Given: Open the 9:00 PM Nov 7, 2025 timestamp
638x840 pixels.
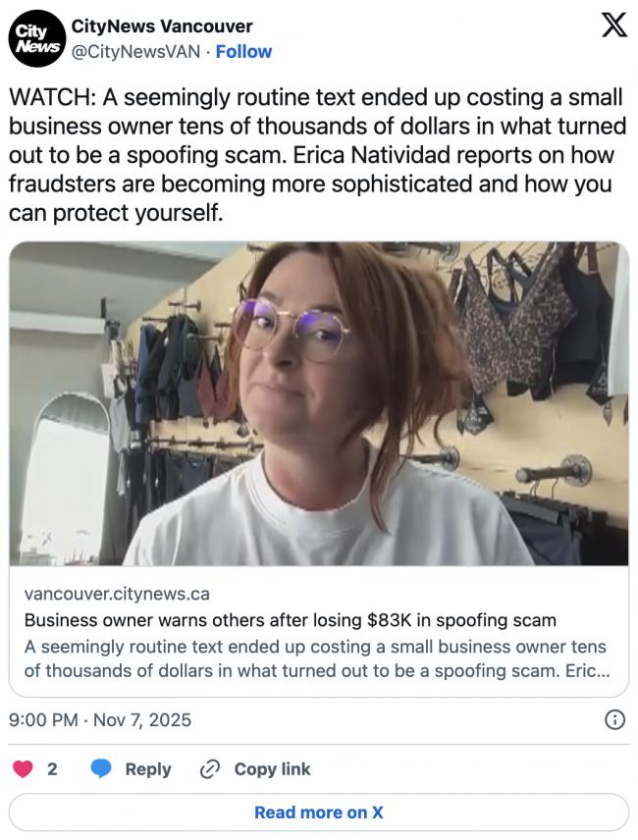Looking at the screenshot, I should pos(100,719).
